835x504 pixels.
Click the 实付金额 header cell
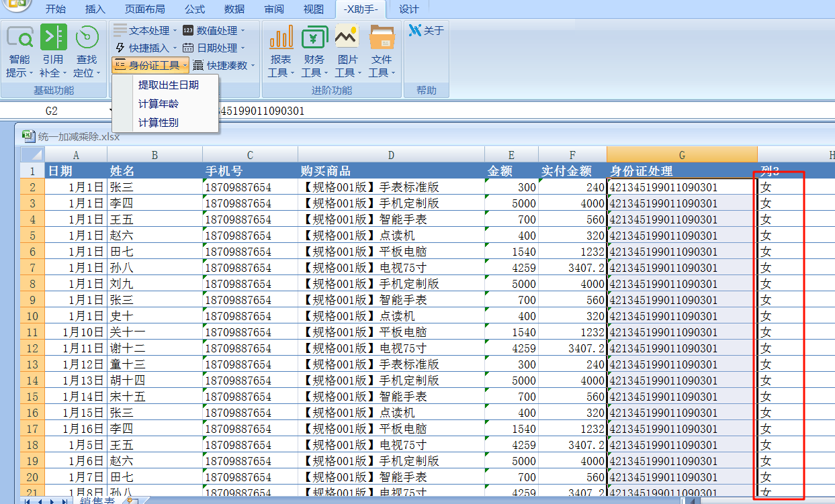click(x=572, y=170)
